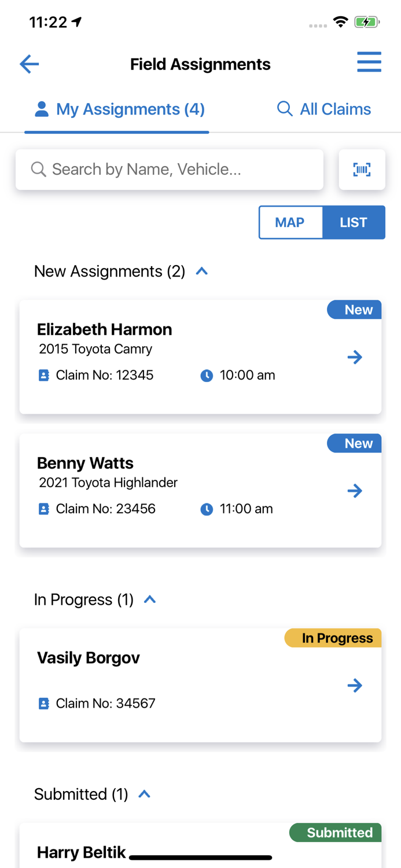Collapse the Submitted section
Viewport: 401px width, 868px height.
(144, 794)
